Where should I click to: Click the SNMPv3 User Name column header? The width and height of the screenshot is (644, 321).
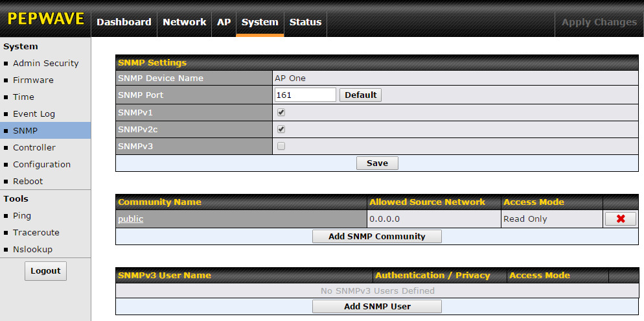click(x=244, y=276)
